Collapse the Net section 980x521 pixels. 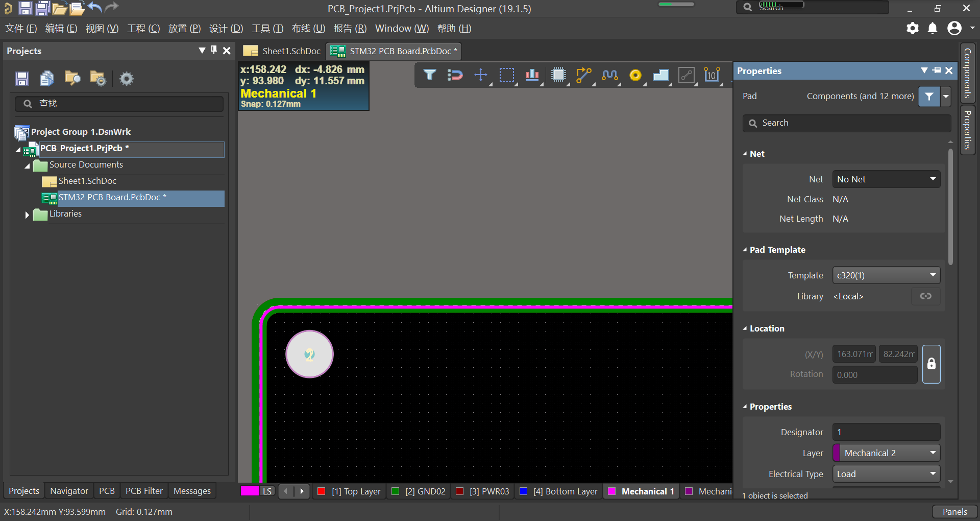[x=745, y=154]
